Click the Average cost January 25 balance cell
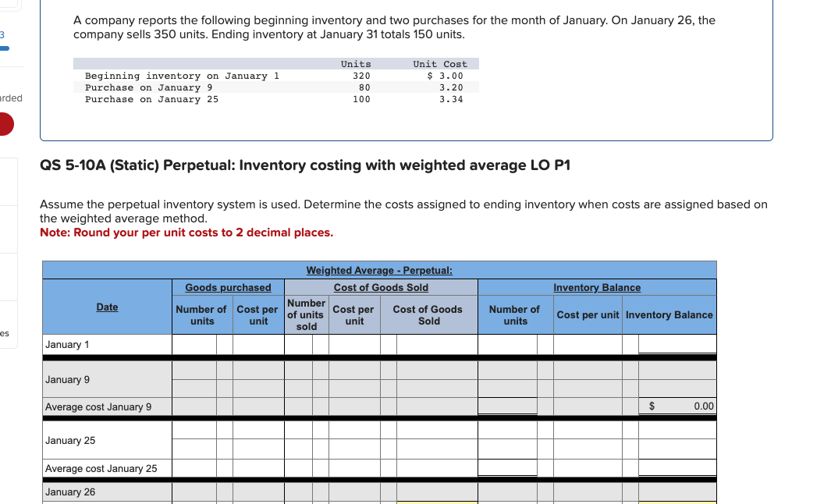 click(x=677, y=467)
